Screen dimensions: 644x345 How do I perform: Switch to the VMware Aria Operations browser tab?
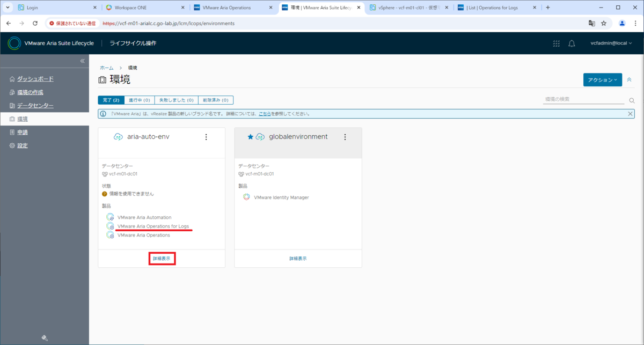coord(233,8)
